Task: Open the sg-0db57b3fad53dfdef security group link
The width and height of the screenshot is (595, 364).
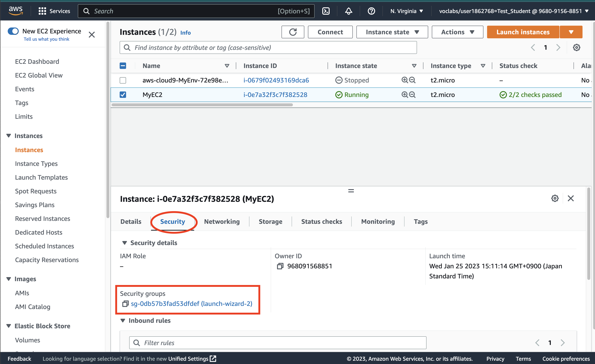Action: coord(191,304)
